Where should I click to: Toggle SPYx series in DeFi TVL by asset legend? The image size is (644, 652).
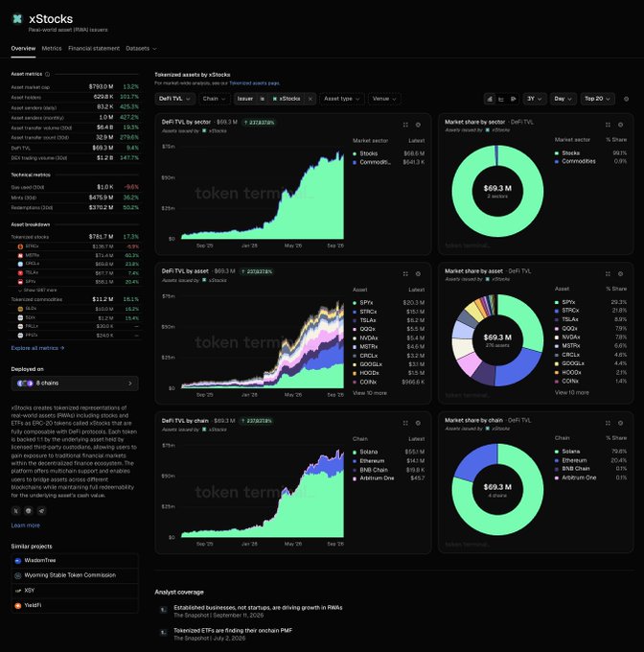click(x=362, y=303)
